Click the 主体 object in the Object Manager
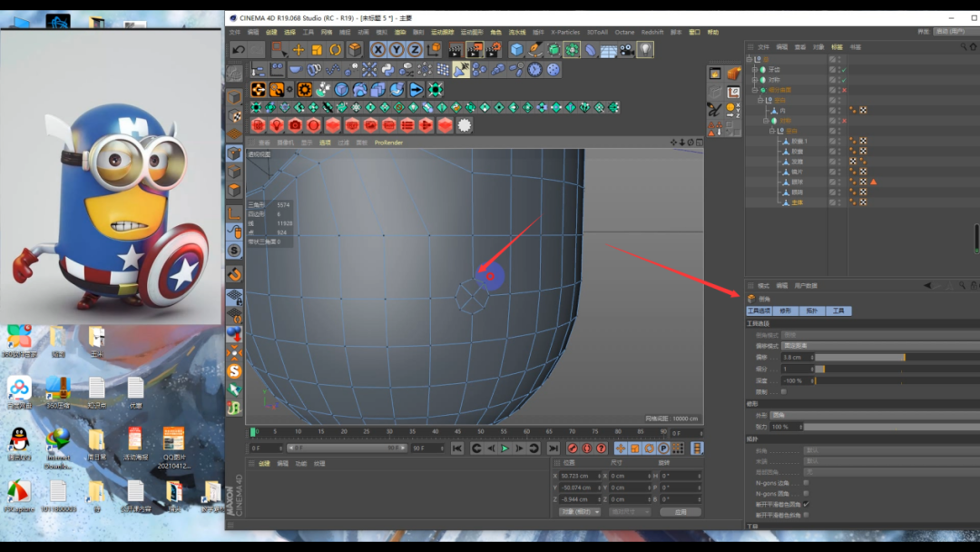The width and height of the screenshot is (980, 552). [x=798, y=202]
